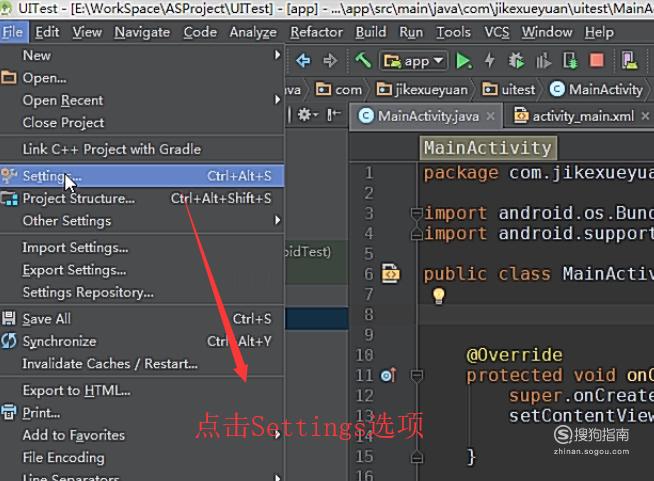Click the layout file gutter icon on line 6

pyautogui.click(x=390, y=273)
